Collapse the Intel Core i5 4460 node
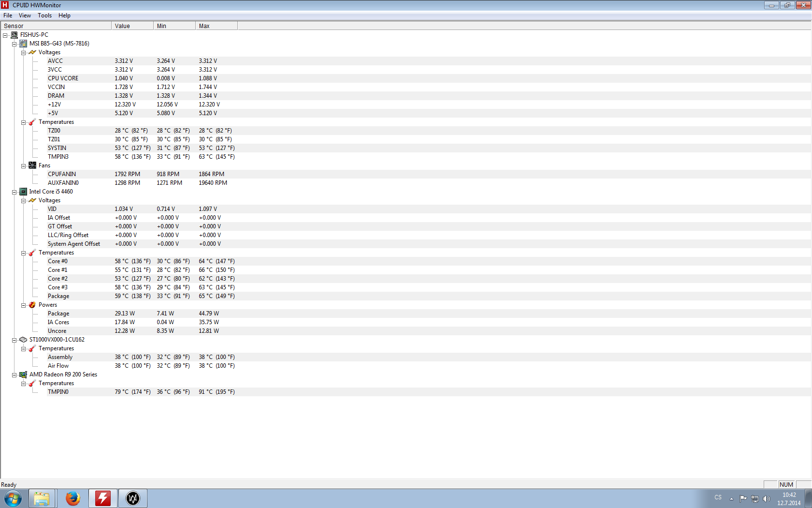 [14, 192]
